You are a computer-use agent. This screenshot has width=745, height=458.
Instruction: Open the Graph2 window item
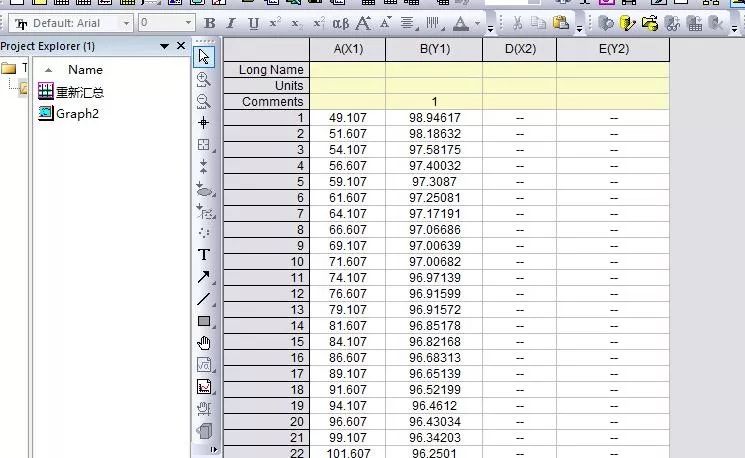(68, 114)
